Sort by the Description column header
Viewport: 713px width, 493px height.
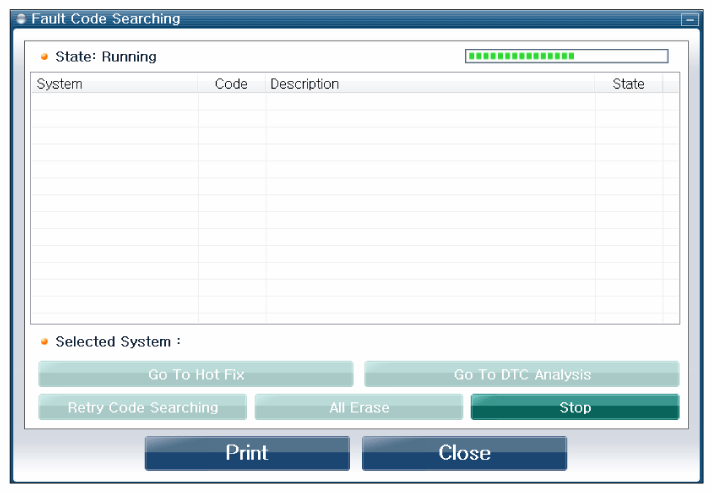(430, 84)
